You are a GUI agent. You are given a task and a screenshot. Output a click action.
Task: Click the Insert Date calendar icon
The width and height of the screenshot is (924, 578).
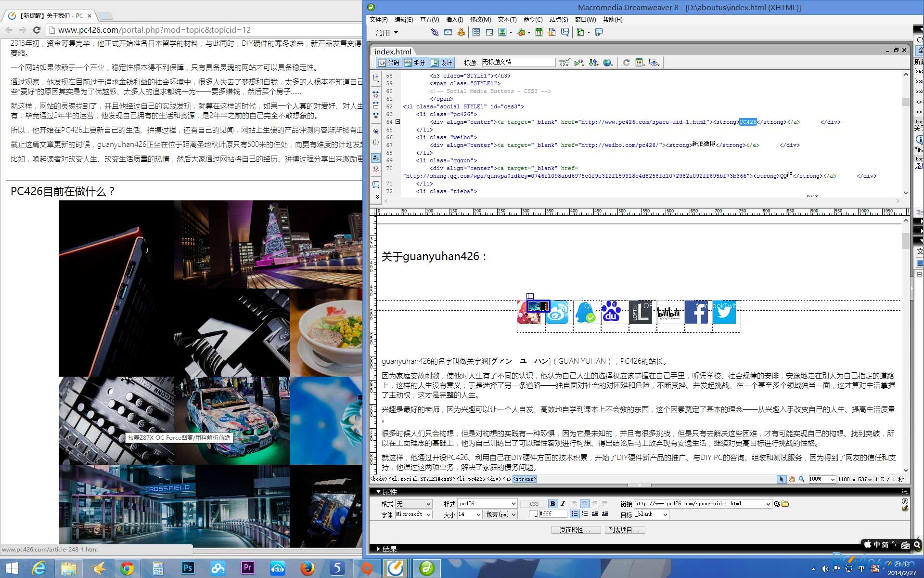point(539,32)
